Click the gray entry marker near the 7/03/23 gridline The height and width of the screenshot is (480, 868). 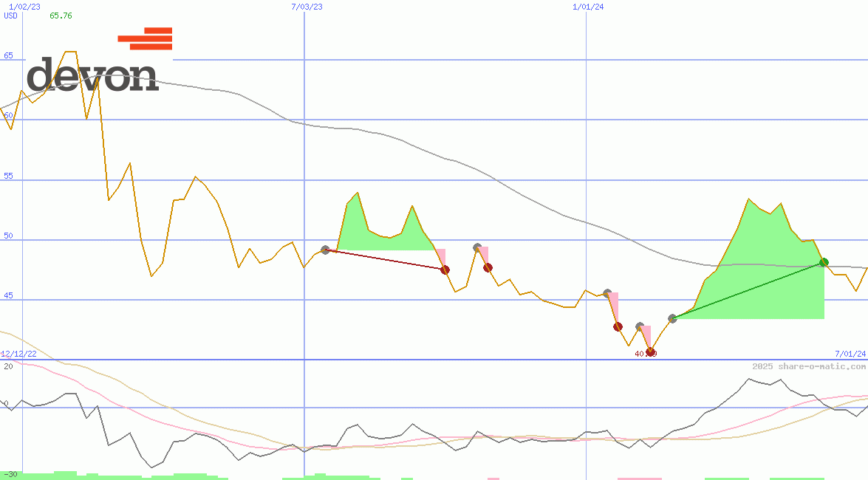pyautogui.click(x=325, y=250)
